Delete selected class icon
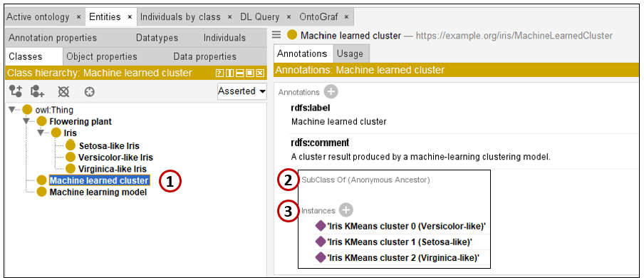 pos(63,91)
